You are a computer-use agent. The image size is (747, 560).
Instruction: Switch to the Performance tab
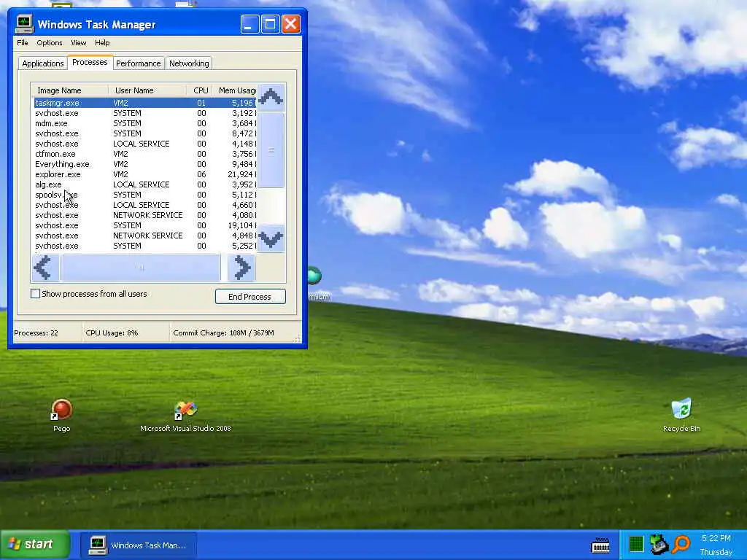(138, 63)
